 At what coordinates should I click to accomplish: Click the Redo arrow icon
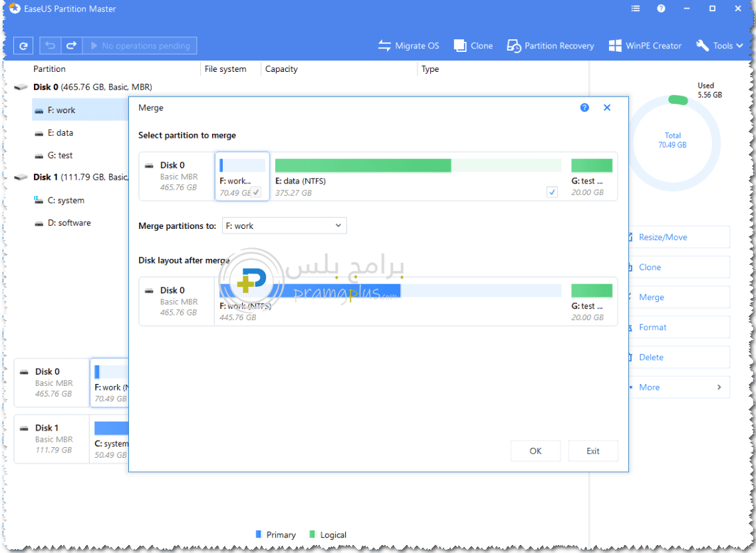71,46
